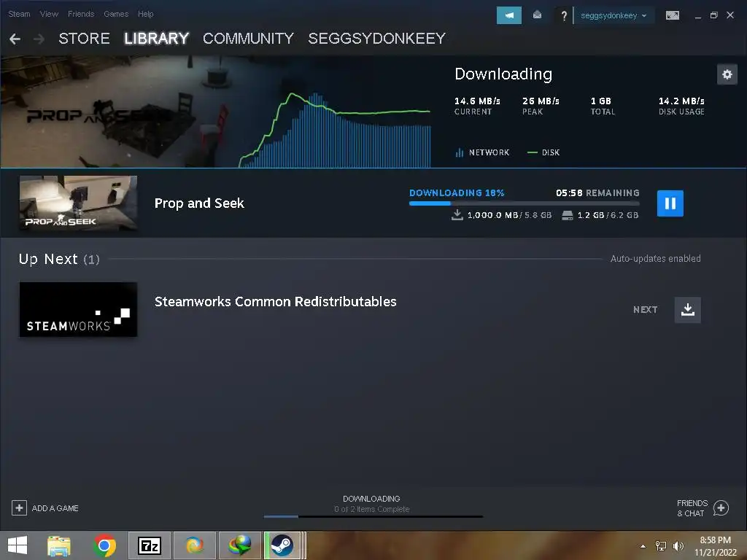Open File Explorer from the taskbar
The height and width of the screenshot is (560, 747).
tap(59, 545)
